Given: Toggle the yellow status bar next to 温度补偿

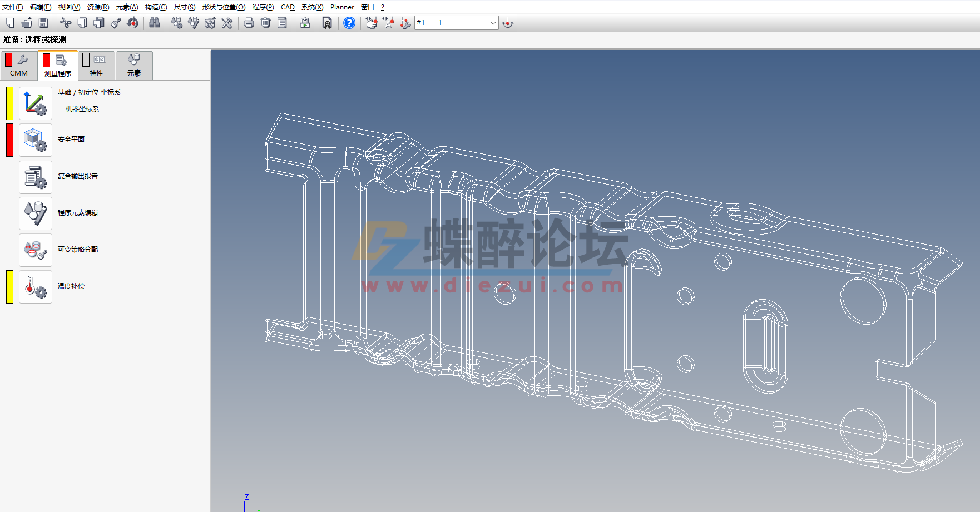Looking at the screenshot, I should 9,287.
